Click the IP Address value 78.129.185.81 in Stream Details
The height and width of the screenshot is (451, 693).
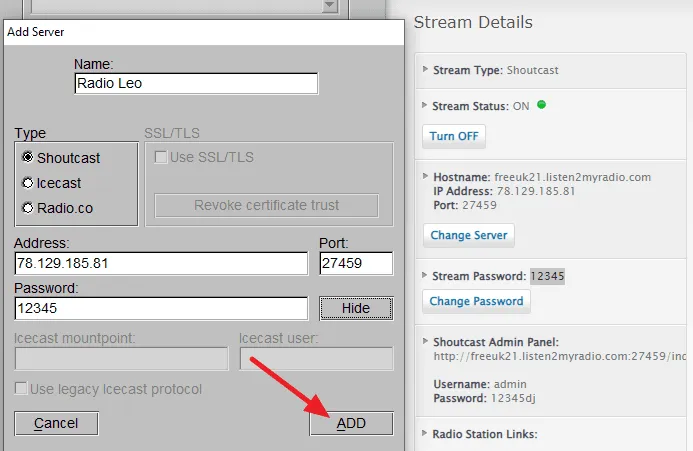coord(536,191)
